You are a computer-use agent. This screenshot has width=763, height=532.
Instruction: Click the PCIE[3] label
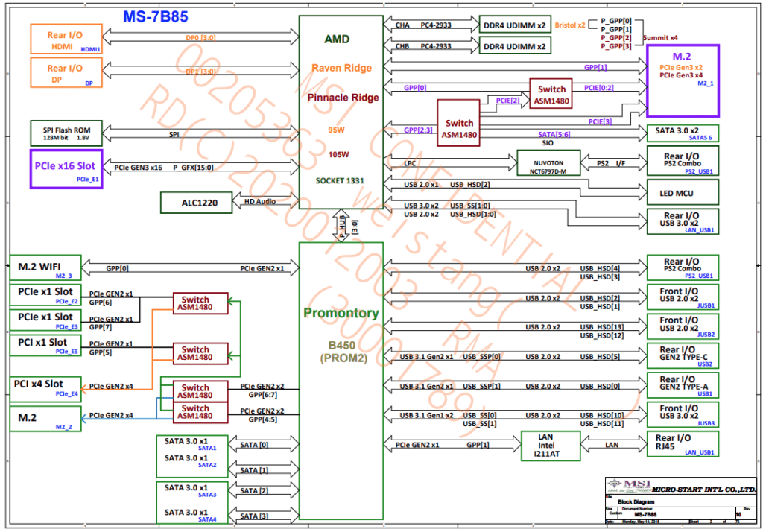click(x=600, y=121)
